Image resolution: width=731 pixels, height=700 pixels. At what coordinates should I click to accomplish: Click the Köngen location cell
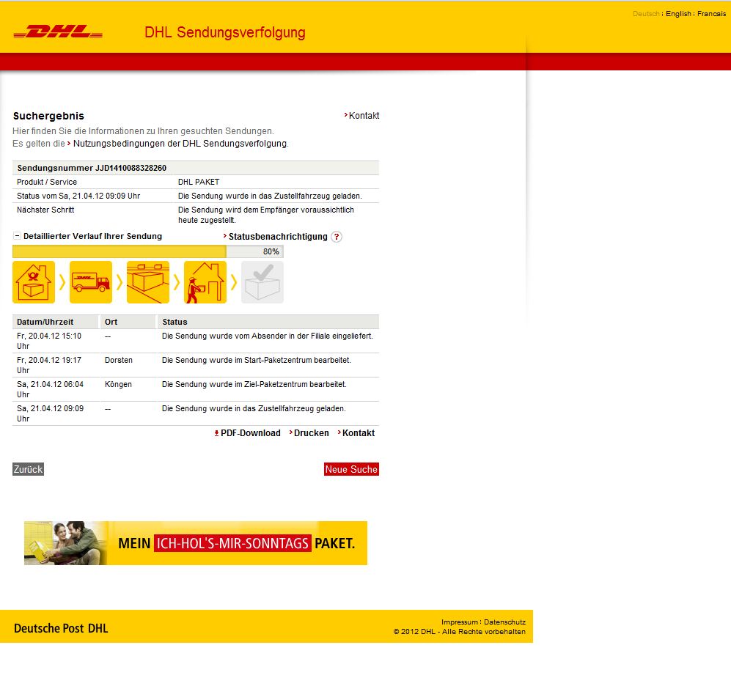click(119, 385)
